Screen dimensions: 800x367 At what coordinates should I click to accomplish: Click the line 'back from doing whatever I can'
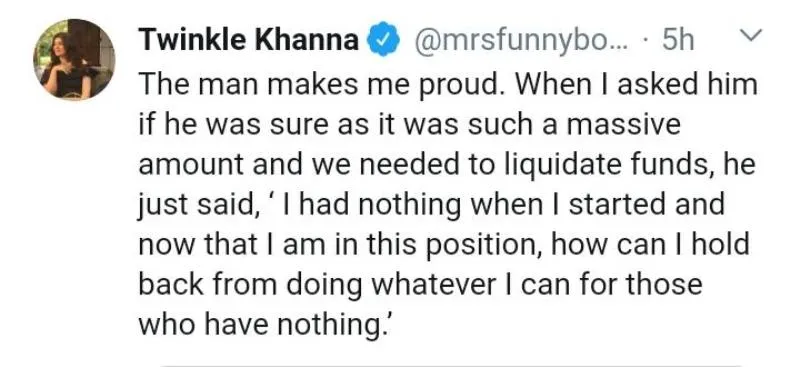420,285
